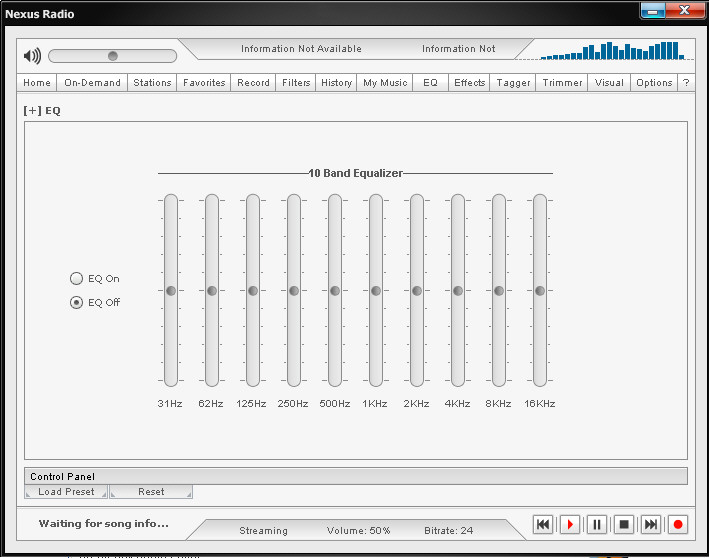Open the help question mark tab
709x558 pixels.
pos(686,83)
